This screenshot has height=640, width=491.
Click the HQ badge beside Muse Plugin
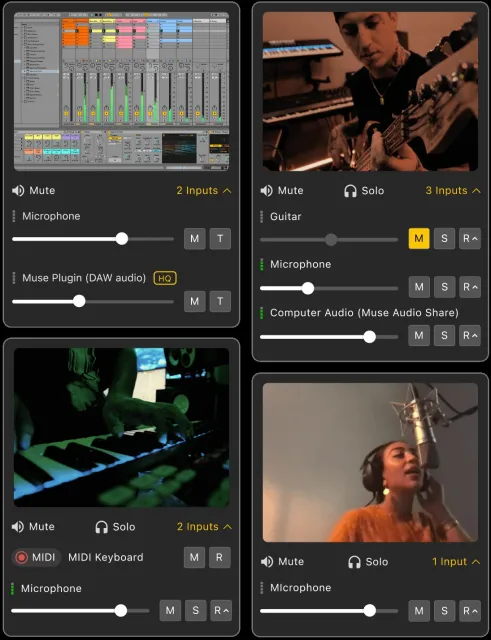pos(165,278)
